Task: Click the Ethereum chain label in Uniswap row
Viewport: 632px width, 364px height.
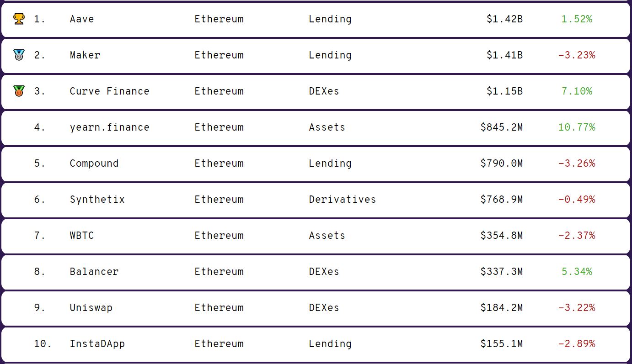Action: point(219,308)
